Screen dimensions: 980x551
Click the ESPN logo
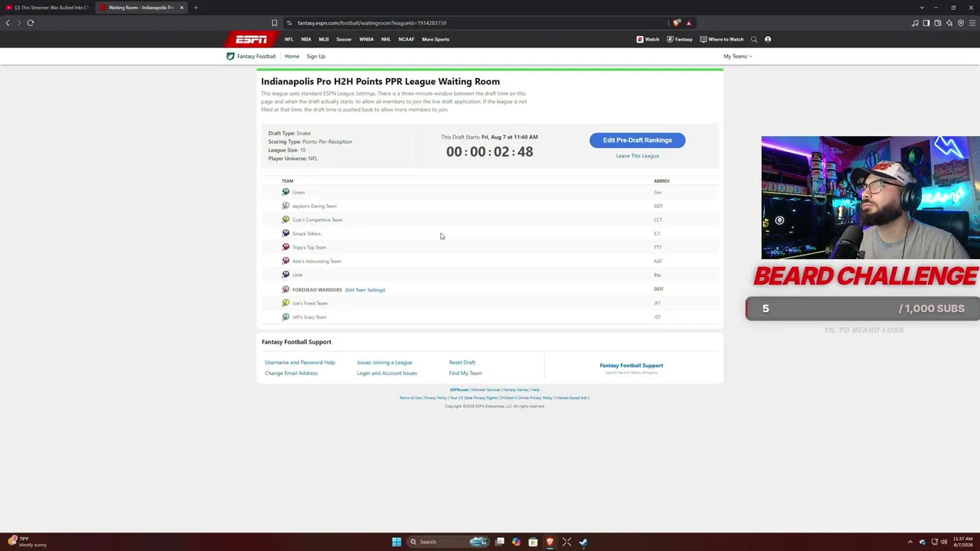click(x=251, y=39)
